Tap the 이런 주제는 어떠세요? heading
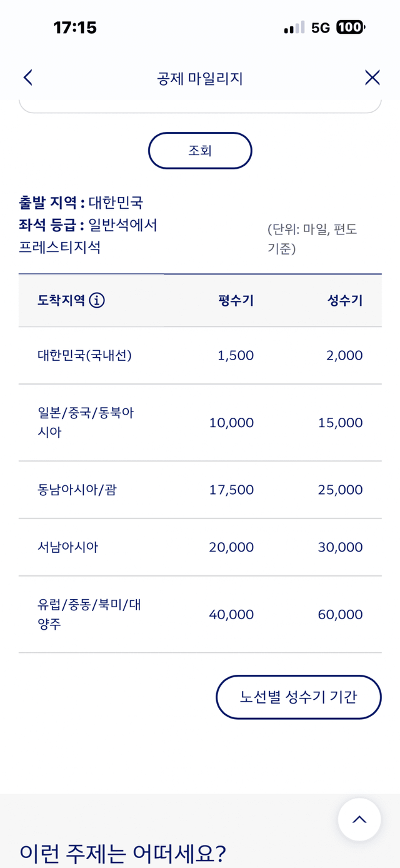 click(x=122, y=852)
